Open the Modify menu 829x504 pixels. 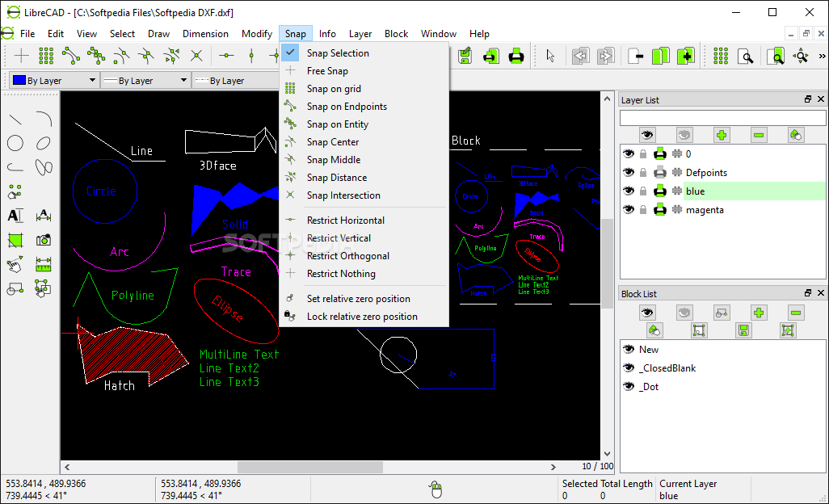256,33
